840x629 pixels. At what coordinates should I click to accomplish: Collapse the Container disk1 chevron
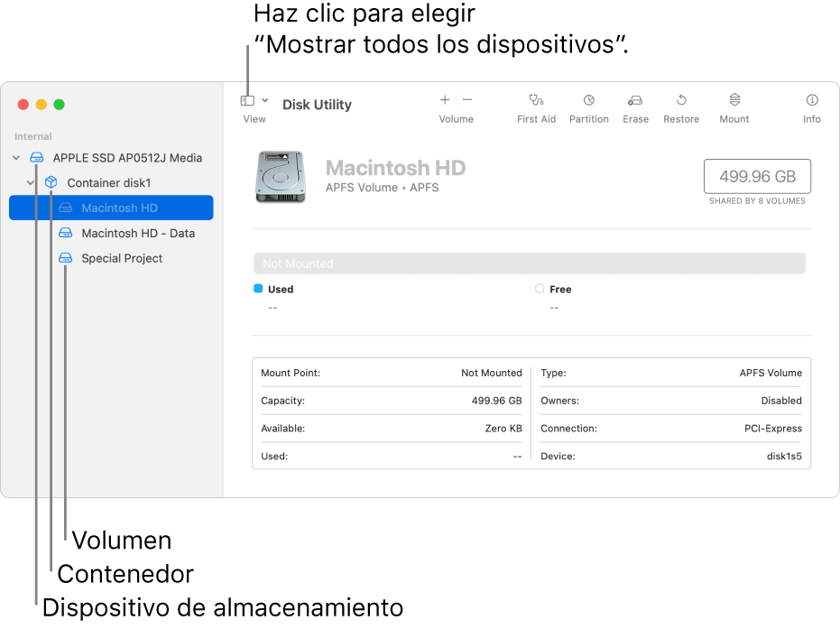pyautogui.click(x=30, y=182)
